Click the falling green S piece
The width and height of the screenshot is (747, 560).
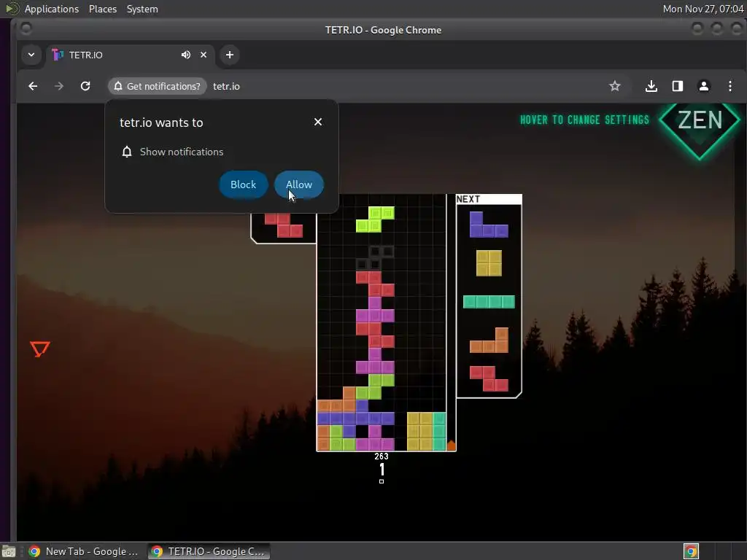click(x=375, y=219)
